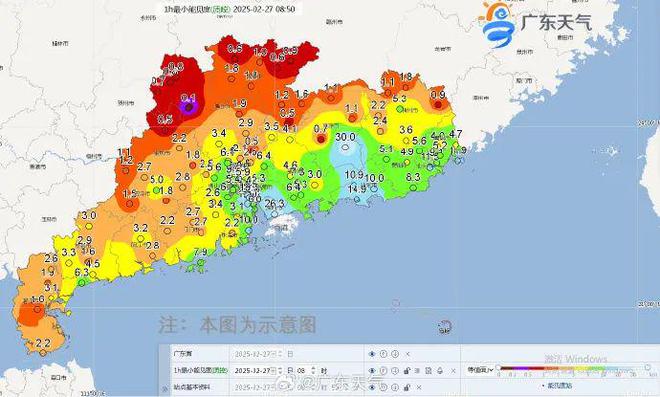Image resolution: width=660 pixels, height=397 pixels.
Task: Click the down-arrow circle icon in 广东省 row
Action: [395, 354]
